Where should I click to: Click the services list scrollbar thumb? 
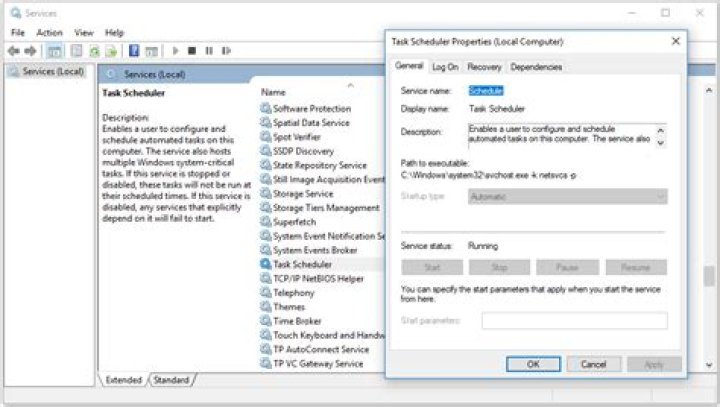coord(709,276)
